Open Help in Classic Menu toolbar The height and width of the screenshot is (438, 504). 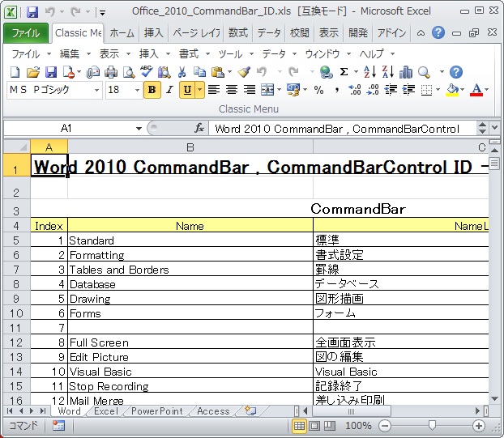455,72
